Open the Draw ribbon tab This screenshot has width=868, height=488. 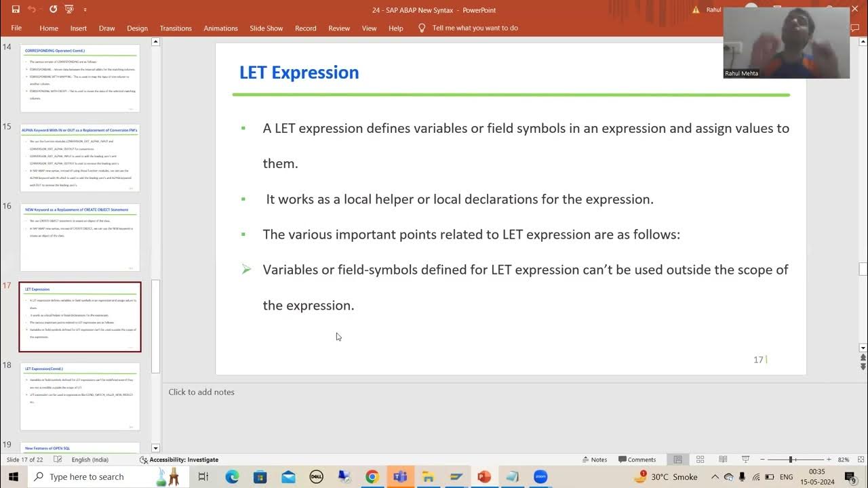coord(107,28)
